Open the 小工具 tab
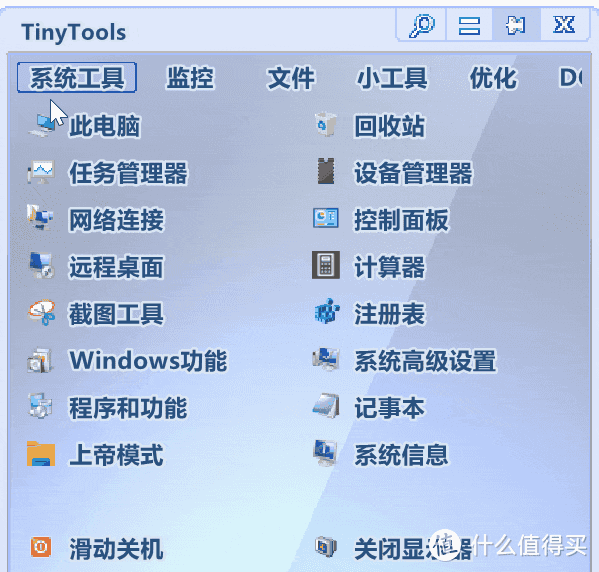 pos(392,78)
